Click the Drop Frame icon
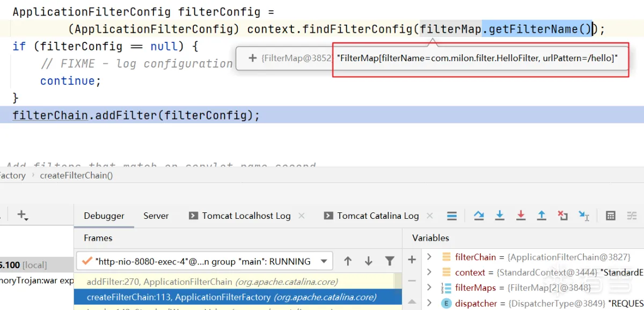Screen dimensions: 644x310 coord(562,216)
